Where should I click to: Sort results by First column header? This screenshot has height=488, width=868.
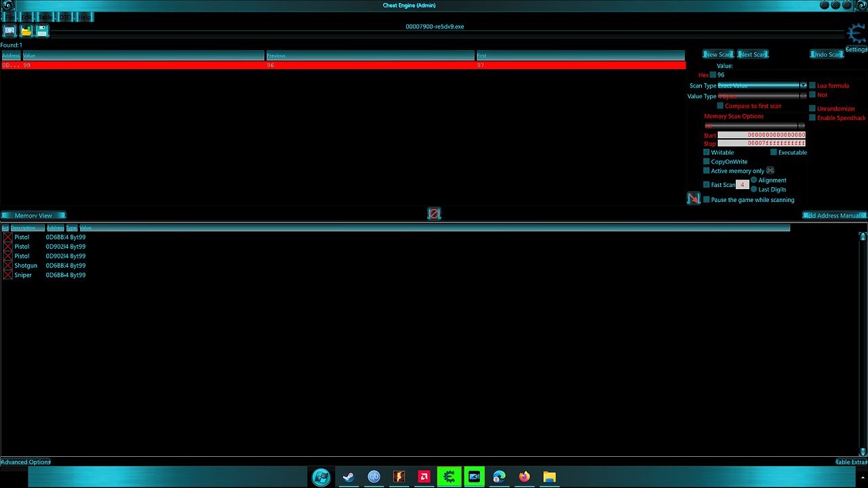580,56
